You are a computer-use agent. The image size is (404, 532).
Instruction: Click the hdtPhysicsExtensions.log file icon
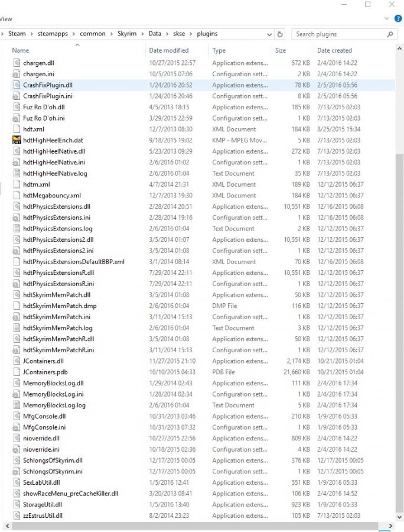pos(17,228)
